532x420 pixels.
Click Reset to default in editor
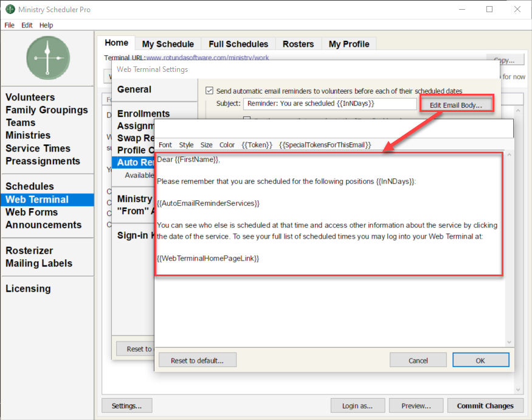[198, 360]
